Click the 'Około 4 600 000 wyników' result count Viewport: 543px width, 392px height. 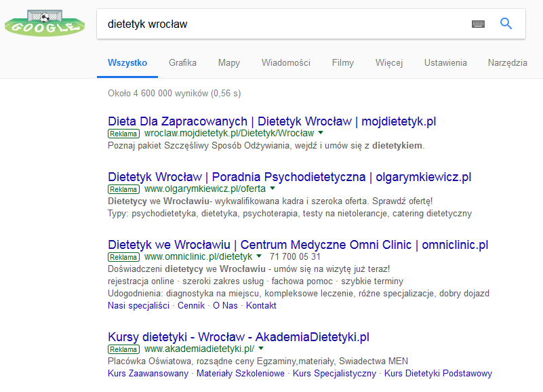[x=174, y=93]
